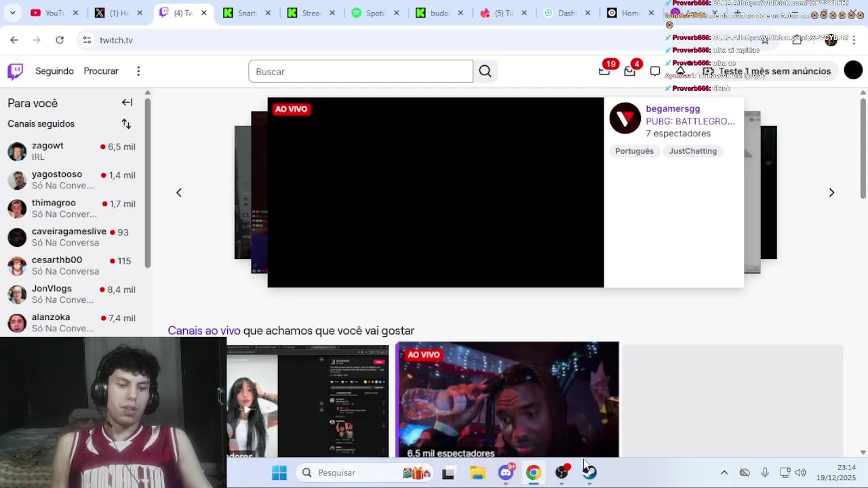Viewport: 868px width, 488px height.
Task: Open the Windows Start menu
Action: tap(279, 472)
